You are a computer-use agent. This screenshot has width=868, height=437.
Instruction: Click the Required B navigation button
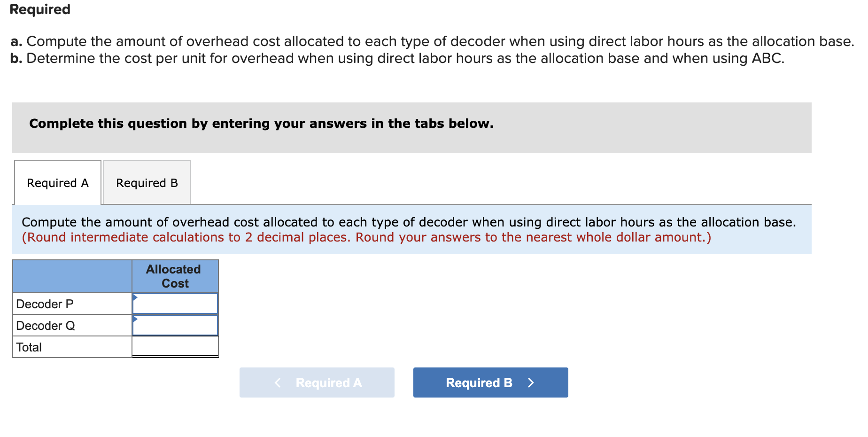pyautogui.click(x=490, y=382)
